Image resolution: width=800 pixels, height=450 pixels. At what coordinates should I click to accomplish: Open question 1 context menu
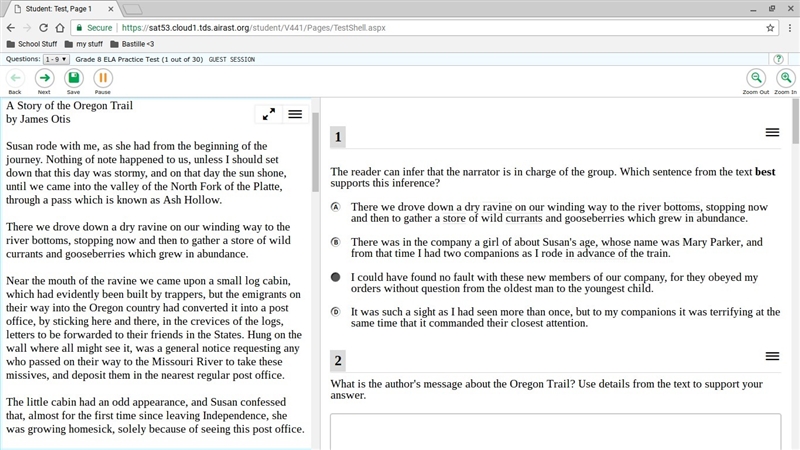(772, 133)
